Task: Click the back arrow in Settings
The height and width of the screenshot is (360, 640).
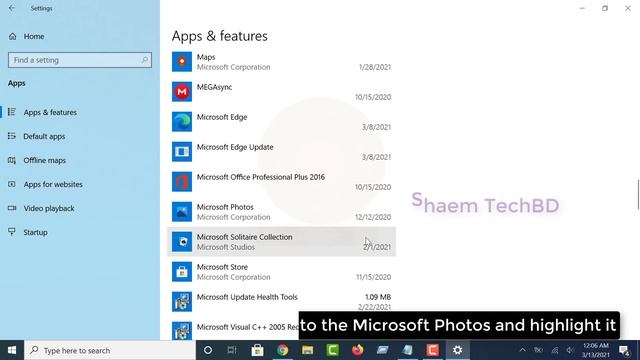Action: pos(12,8)
